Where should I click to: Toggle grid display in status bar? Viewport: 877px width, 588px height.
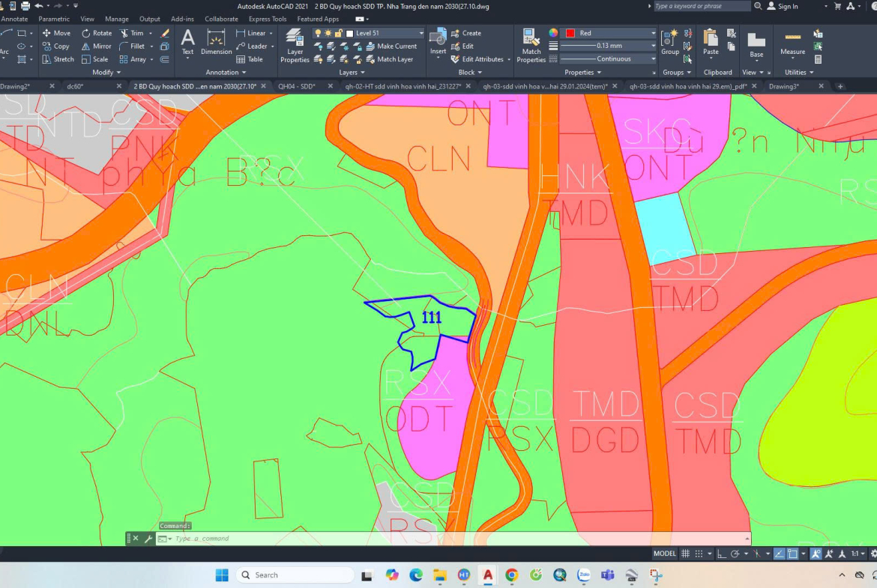click(685, 554)
